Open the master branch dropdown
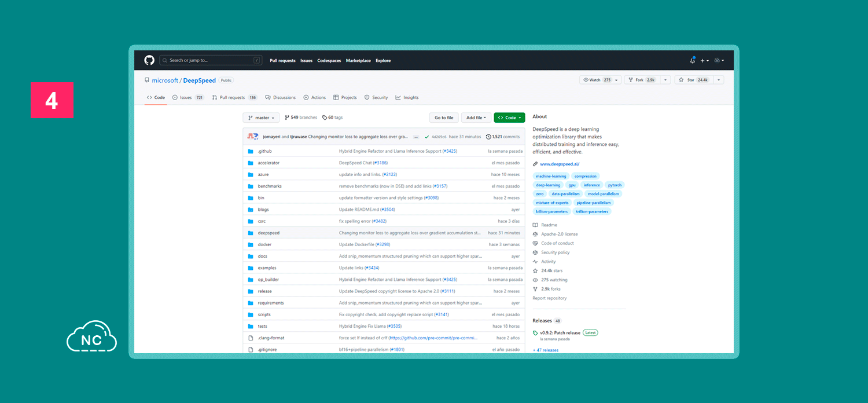 coord(261,118)
